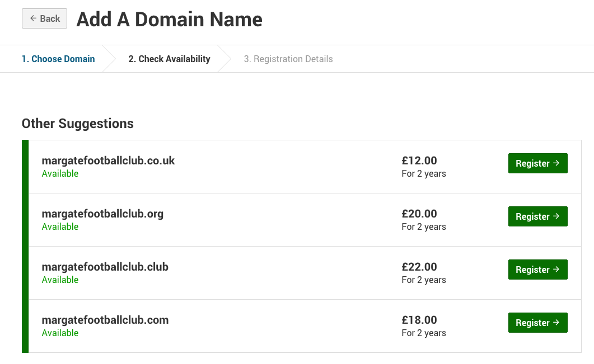Select the margatefootballclub.co.uk domain name text
Image resolution: width=594 pixels, height=364 pixels.
pyautogui.click(x=108, y=161)
